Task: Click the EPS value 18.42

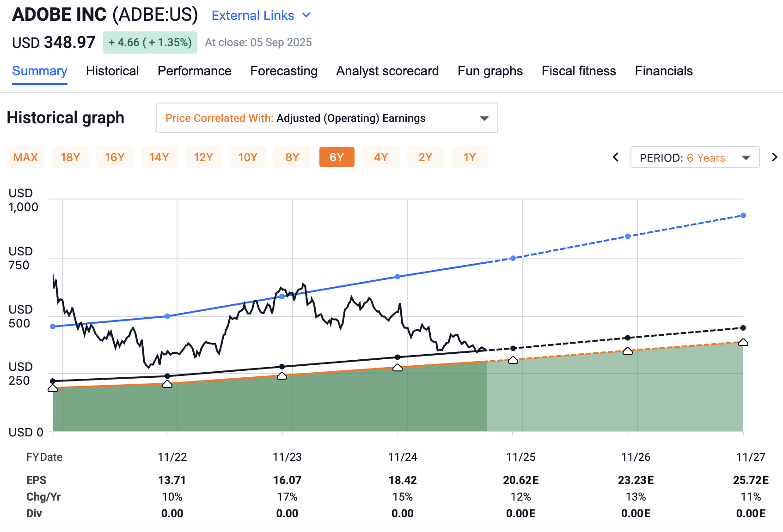Action: tap(403, 480)
